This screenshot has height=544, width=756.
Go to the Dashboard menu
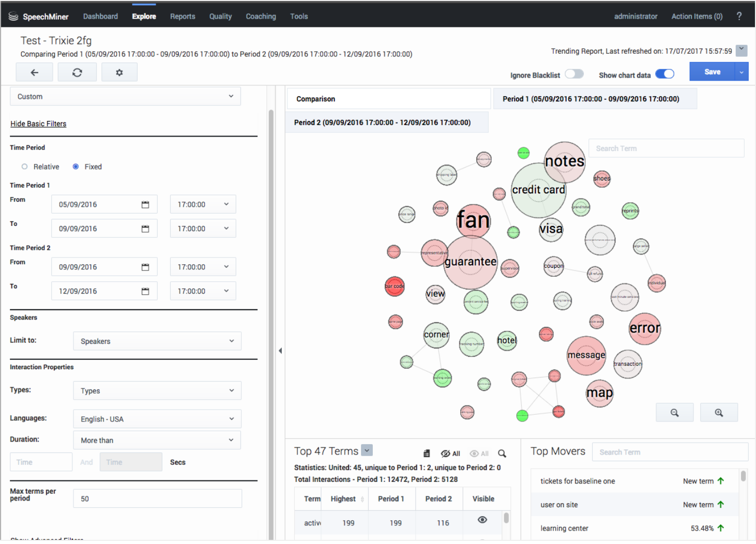pyautogui.click(x=100, y=17)
